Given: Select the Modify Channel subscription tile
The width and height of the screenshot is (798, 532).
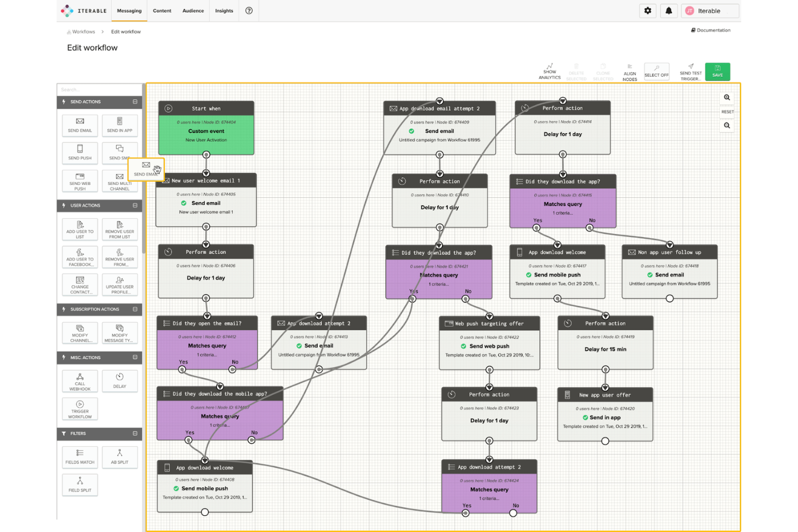Looking at the screenshot, I should point(80,333).
